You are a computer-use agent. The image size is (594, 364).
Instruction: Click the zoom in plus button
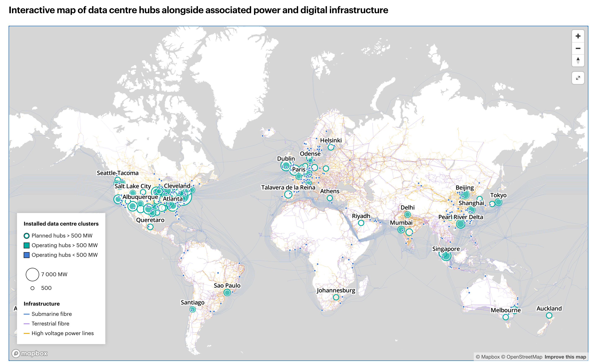pos(578,36)
